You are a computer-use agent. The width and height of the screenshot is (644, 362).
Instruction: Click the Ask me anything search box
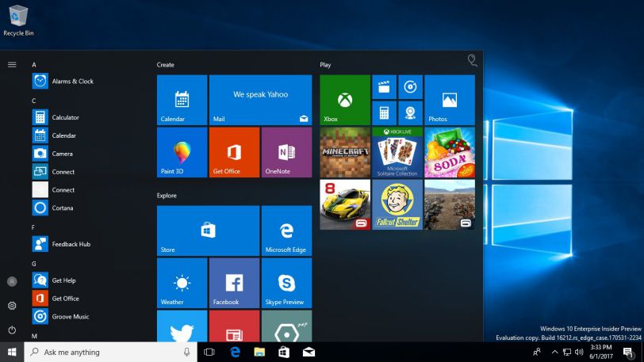111,352
